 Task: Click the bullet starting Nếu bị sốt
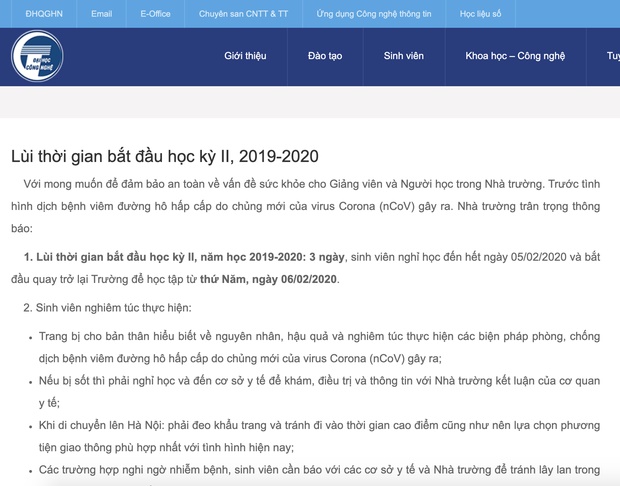point(320,391)
